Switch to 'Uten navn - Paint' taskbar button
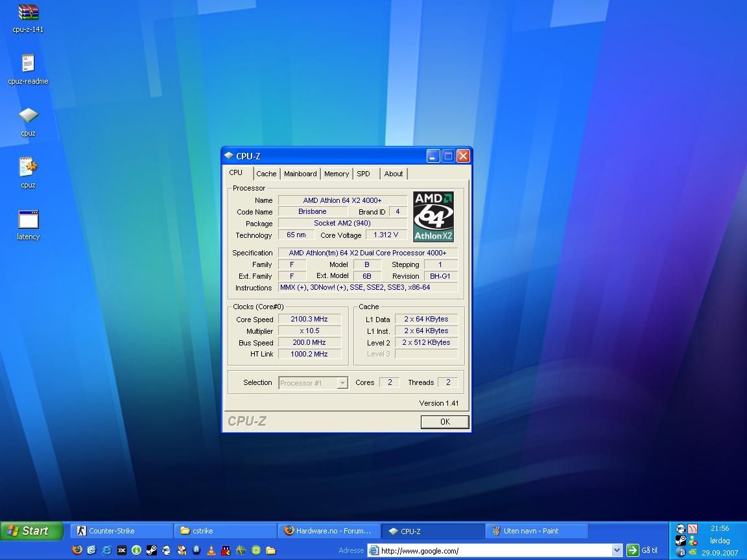 coord(536,531)
